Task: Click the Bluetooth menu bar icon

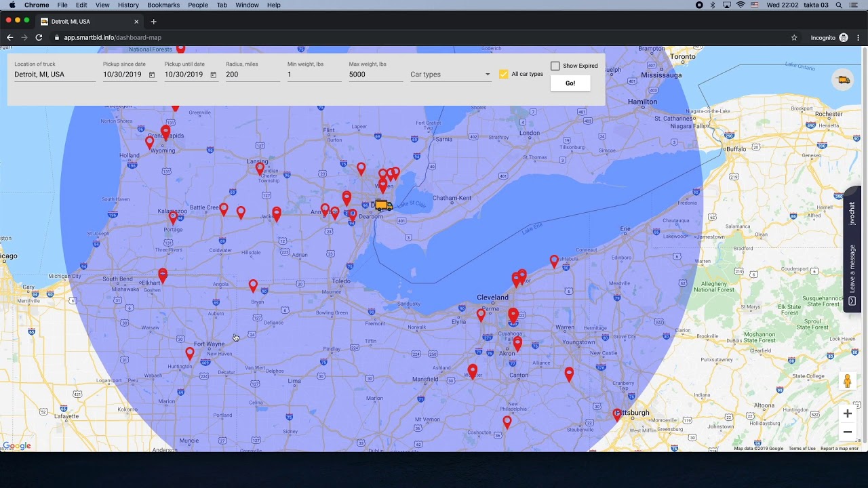Action: point(713,5)
